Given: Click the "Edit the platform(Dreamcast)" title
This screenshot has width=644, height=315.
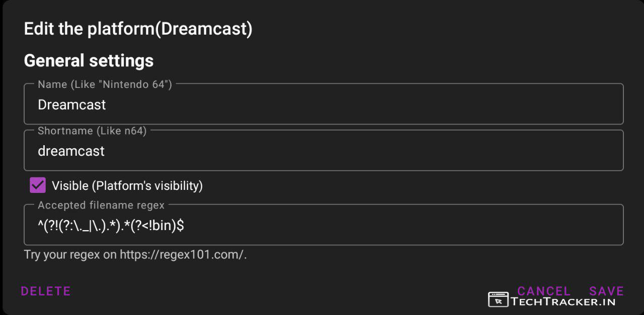Looking at the screenshot, I should pos(138,29).
